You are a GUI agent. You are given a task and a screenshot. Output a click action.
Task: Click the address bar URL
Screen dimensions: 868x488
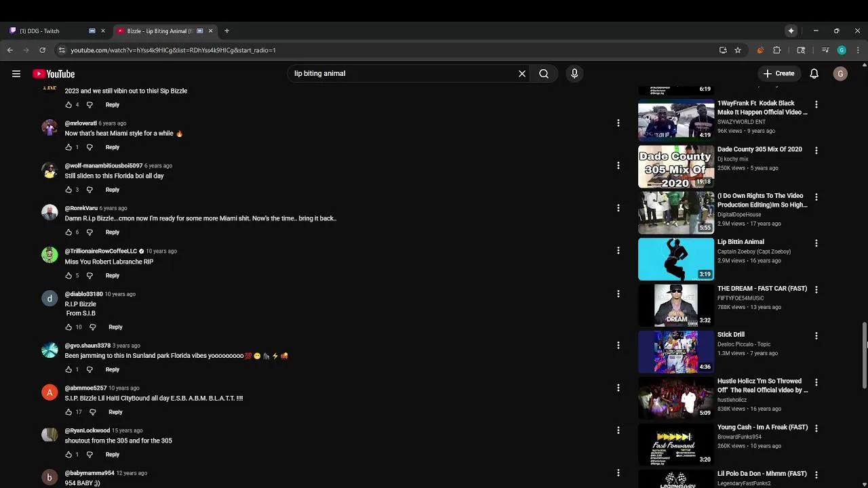click(x=173, y=50)
